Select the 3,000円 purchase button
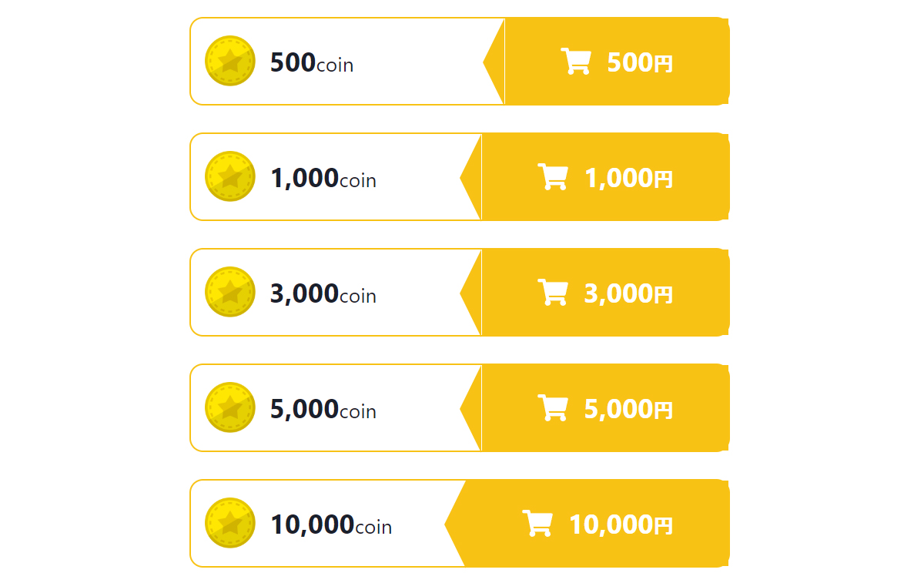 [x=594, y=293]
